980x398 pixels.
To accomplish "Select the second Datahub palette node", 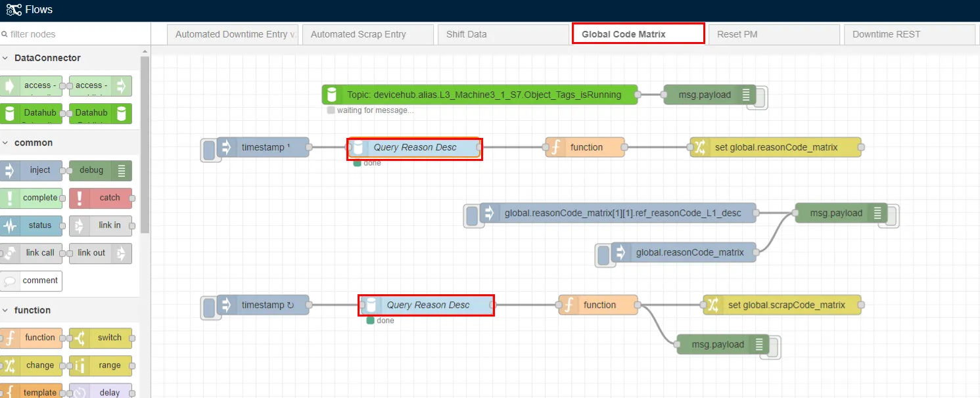I will 100,113.
